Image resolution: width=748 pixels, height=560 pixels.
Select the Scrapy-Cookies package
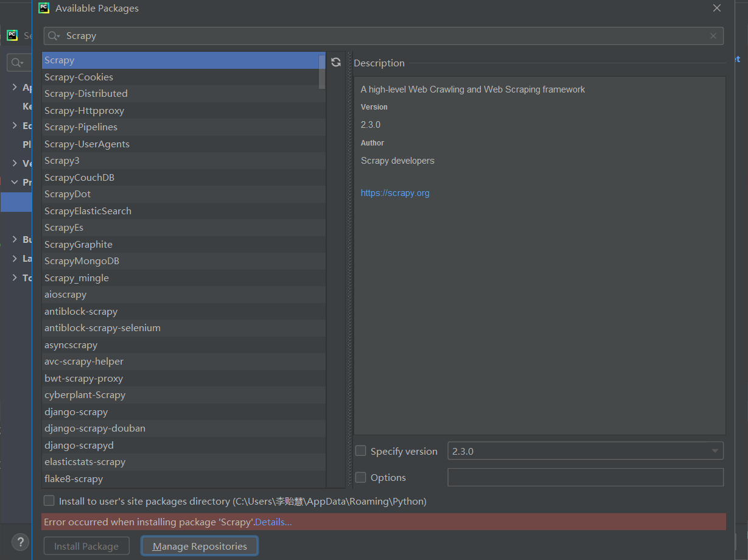(183, 77)
